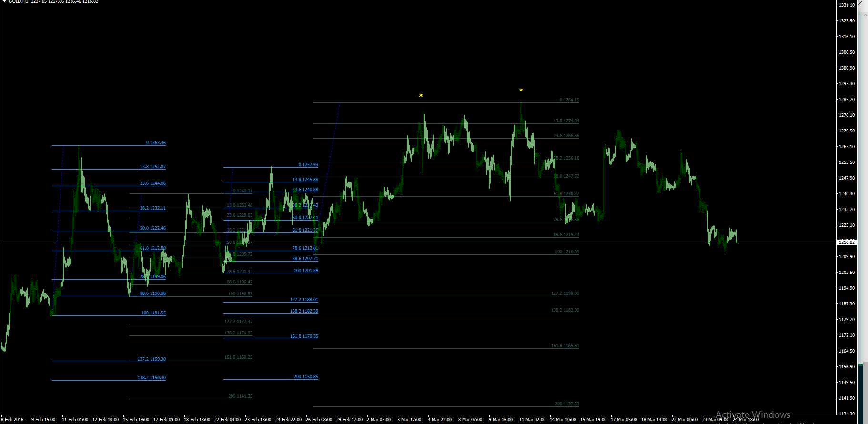
Task: Click the "11 Feb 01:00" time axis label
Action: pyautogui.click(x=75, y=420)
